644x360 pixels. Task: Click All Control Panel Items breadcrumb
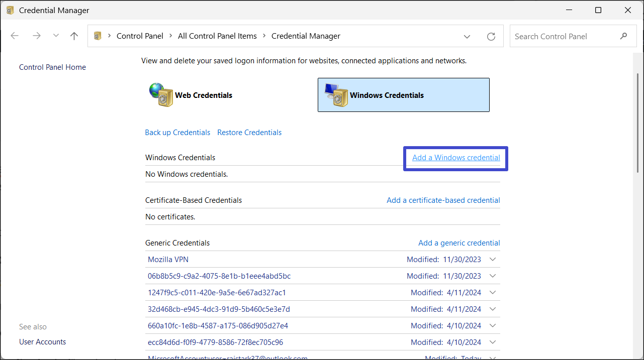click(217, 36)
